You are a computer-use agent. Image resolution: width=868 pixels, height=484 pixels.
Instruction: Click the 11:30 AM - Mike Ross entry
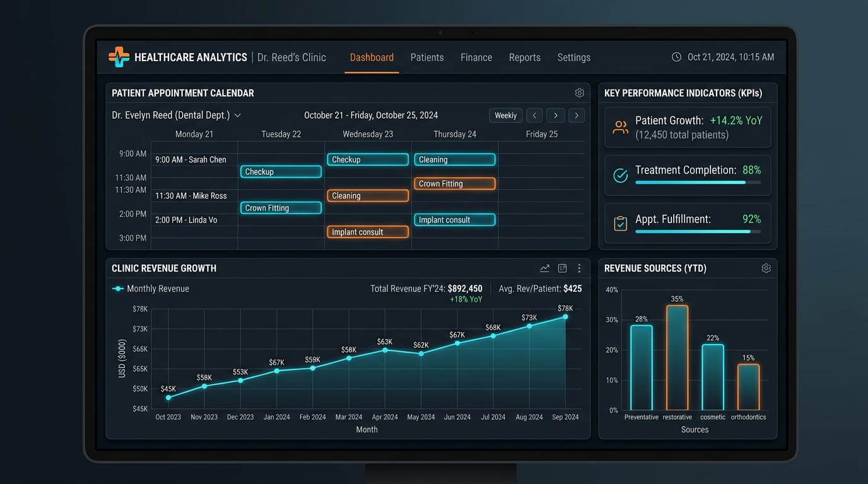tap(191, 195)
